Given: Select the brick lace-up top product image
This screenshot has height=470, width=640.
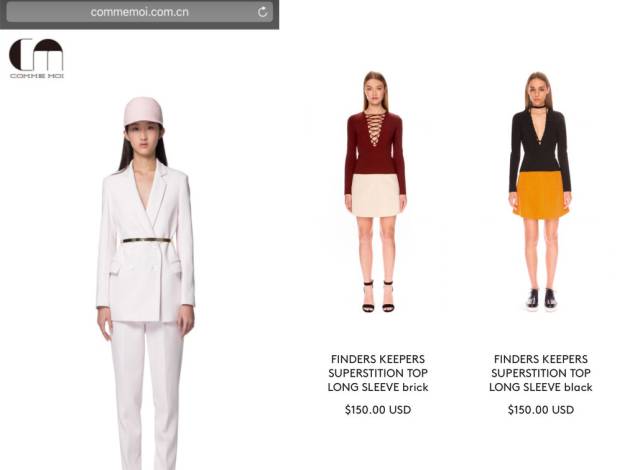Looking at the screenshot, I should (376, 192).
